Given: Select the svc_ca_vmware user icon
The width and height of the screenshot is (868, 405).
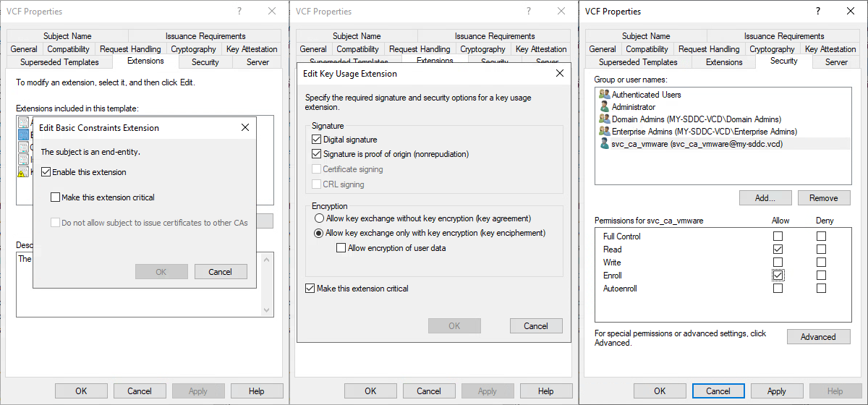Looking at the screenshot, I should pyautogui.click(x=604, y=144).
